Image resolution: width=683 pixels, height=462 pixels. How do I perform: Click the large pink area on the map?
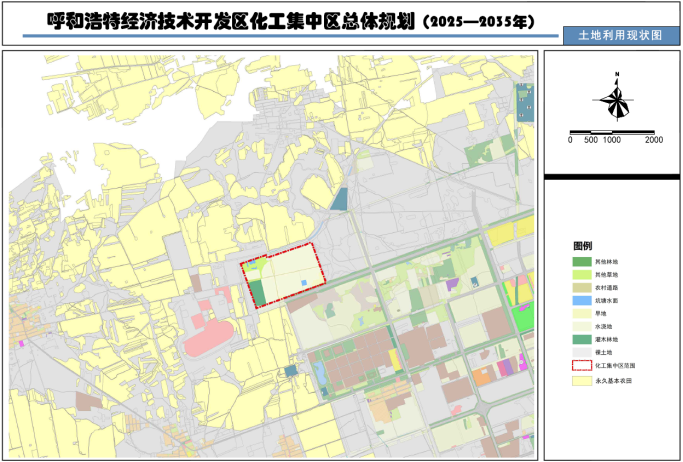pyautogui.click(x=213, y=333)
